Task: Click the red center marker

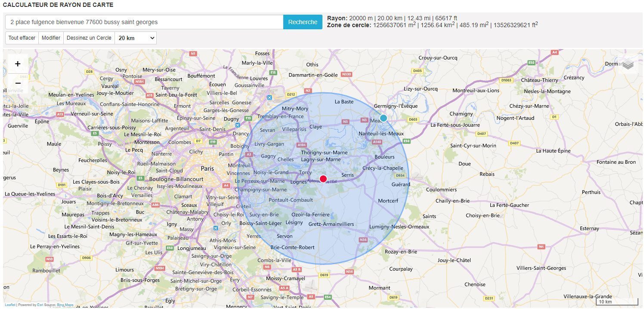Action: 323,179
